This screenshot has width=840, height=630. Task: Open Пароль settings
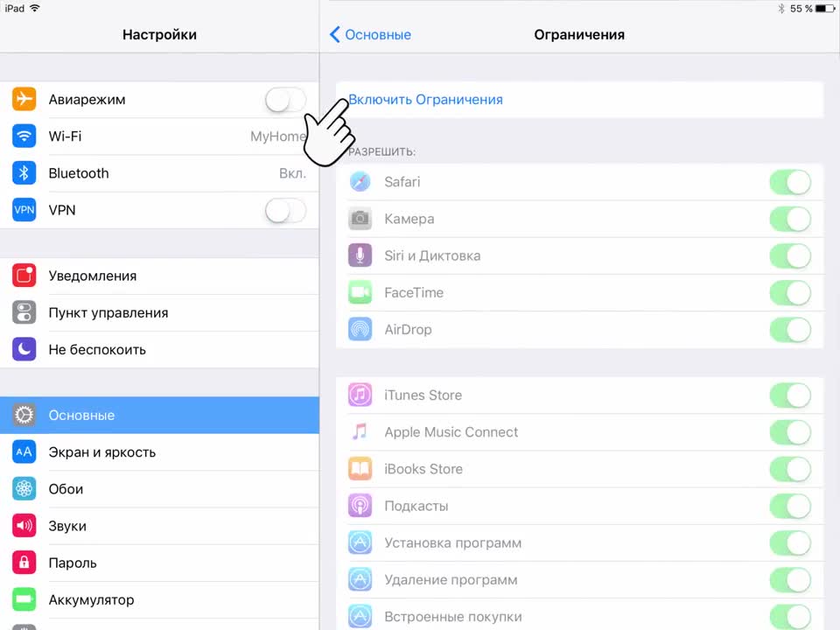click(159, 563)
